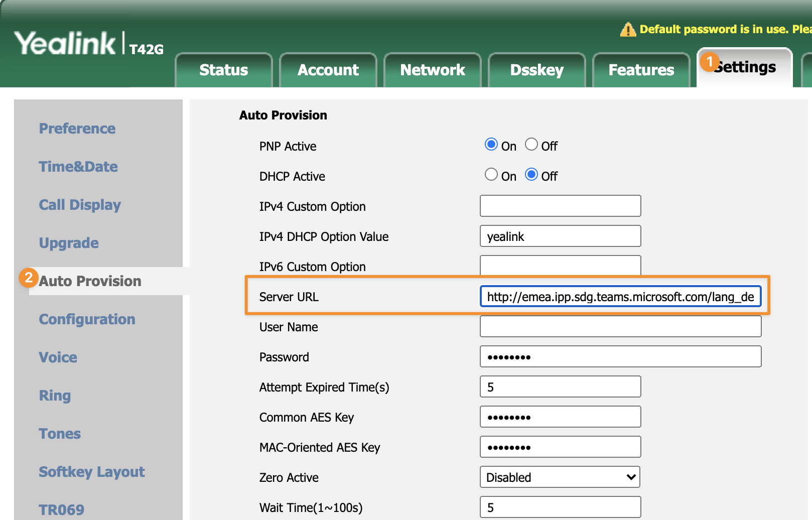Open Preference in the sidebar
The width and height of the screenshot is (812, 520).
click(x=77, y=128)
